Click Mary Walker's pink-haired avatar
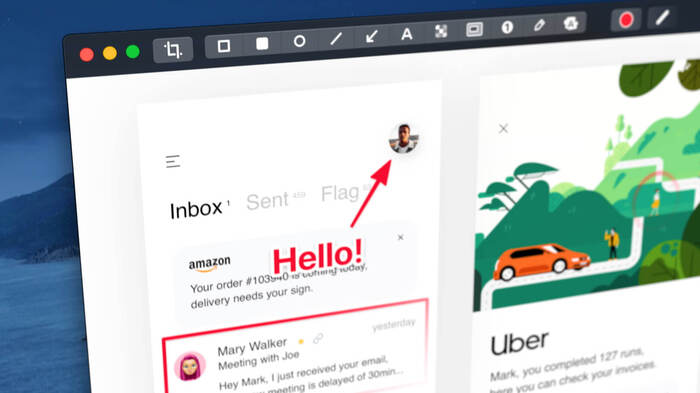700x393 pixels. [190, 366]
